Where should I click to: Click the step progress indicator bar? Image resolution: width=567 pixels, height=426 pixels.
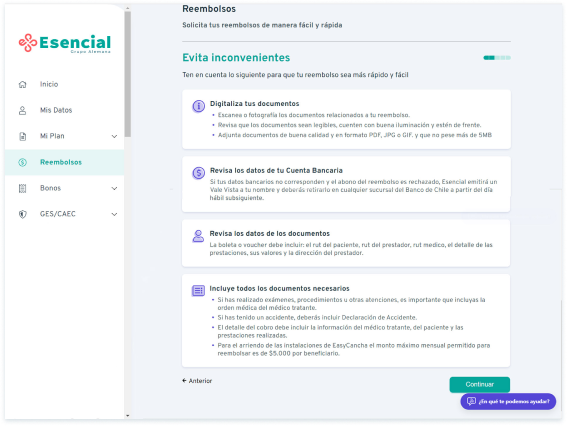coord(497,57)
